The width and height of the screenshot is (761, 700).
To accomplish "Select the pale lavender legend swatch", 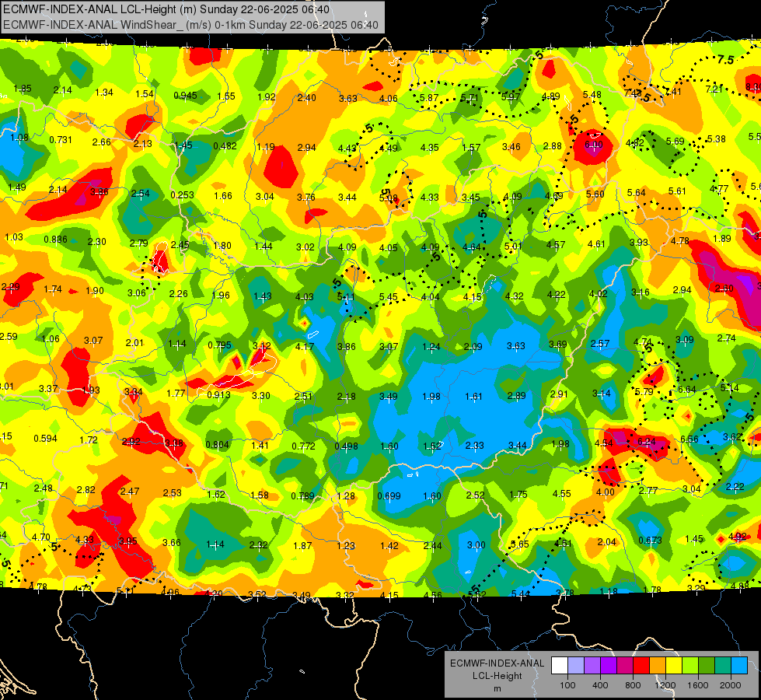I will 576,665.
